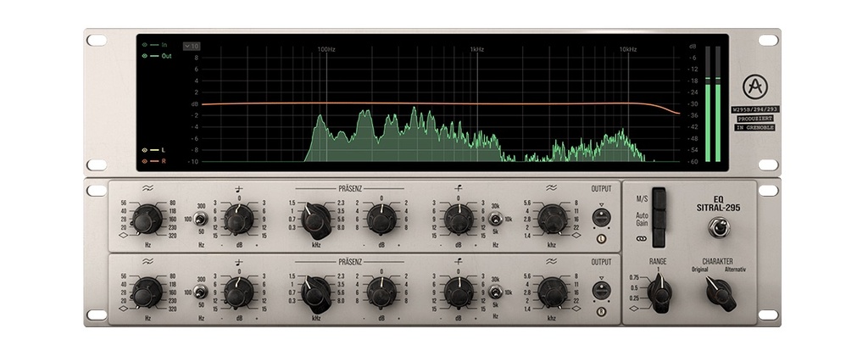Viewport: 868px width, 362px height.
Task: Click top row low-pass khz frequency knob
Action: (x=553, y=220)
